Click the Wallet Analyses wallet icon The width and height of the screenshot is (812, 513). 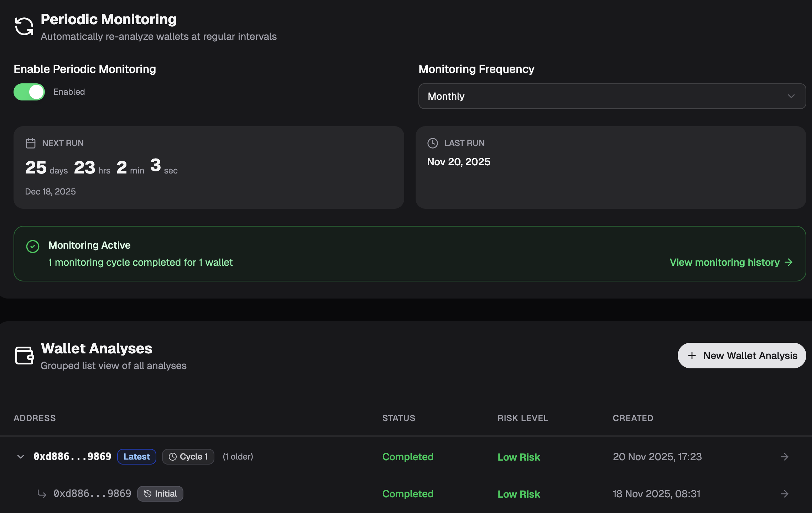click(24, 355)
